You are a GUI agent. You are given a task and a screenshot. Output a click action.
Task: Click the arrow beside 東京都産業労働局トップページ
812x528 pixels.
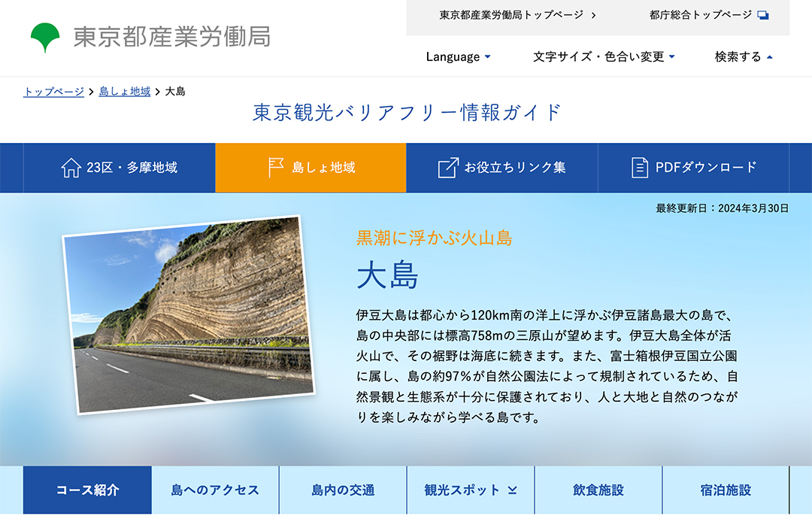(x=593, y=15)
